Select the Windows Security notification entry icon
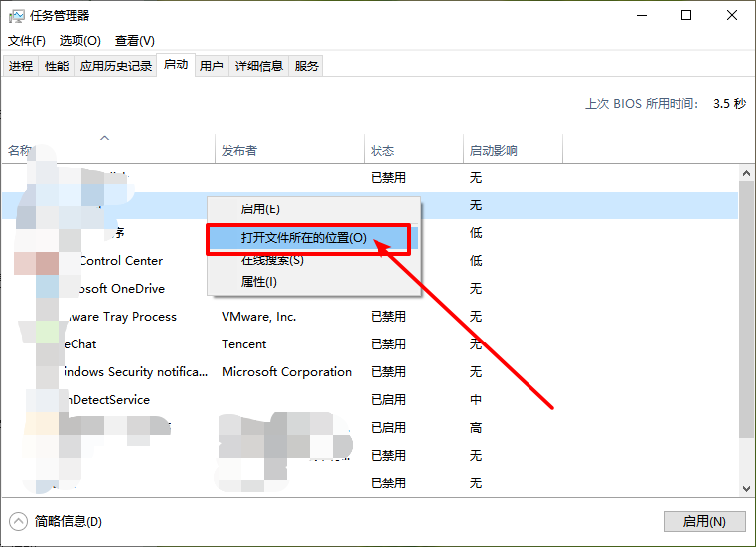Image resolution: width=756 pixels, height=547 pixels. (x=47, y=372)
